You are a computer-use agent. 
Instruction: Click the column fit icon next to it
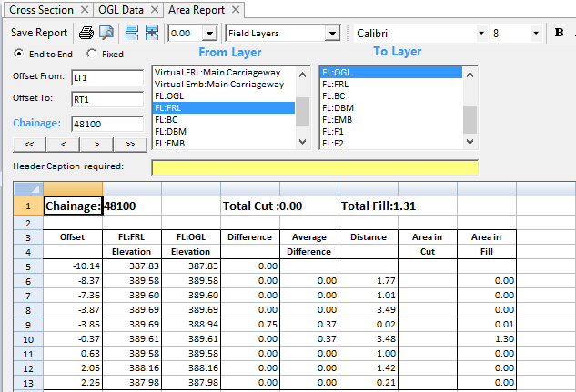151,33
